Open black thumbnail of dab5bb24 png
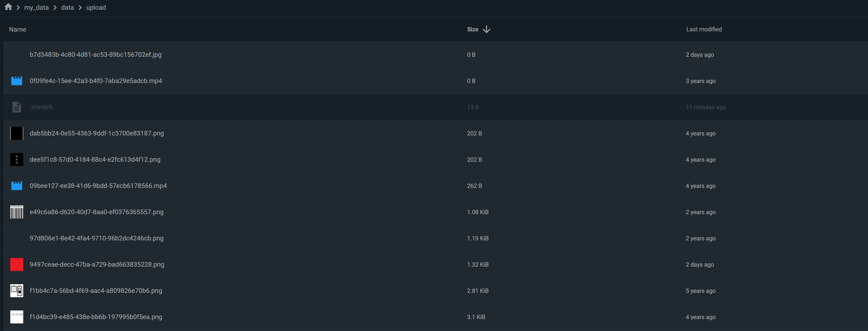Viewport: 868px width, 331px height. pyautogui.click(x=16, y=134)
